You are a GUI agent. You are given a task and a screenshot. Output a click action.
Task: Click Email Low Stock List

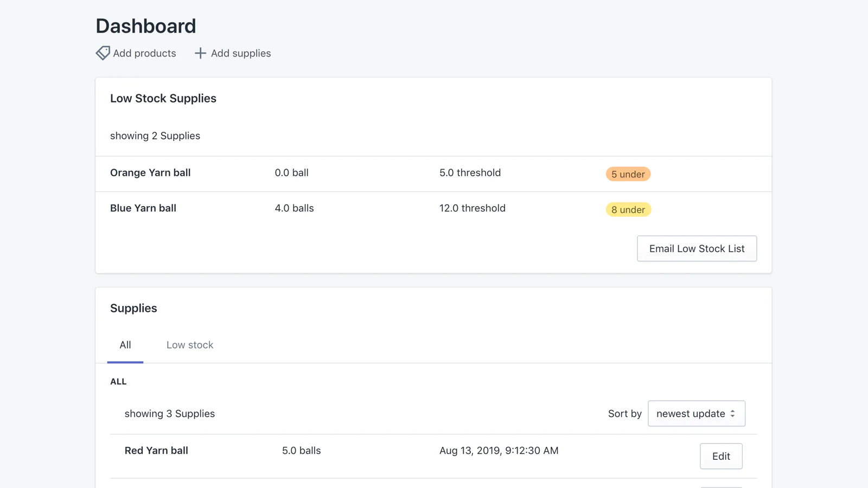[x=697, y=248]
